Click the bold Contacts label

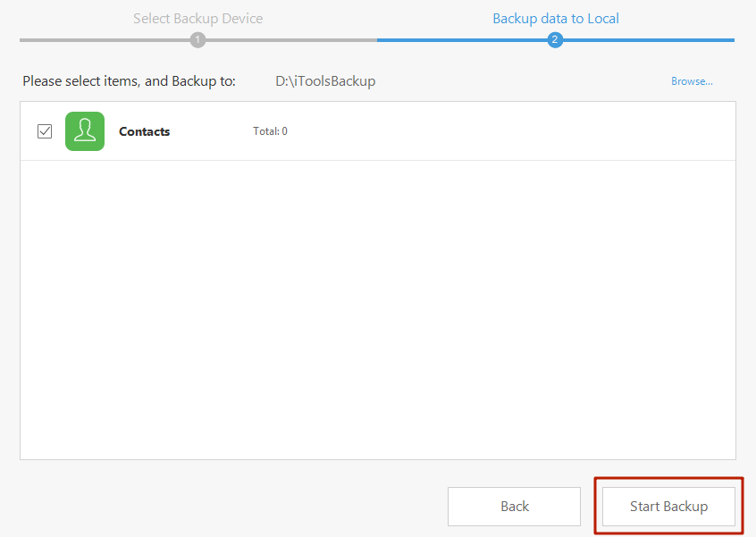tap(144, 131)
